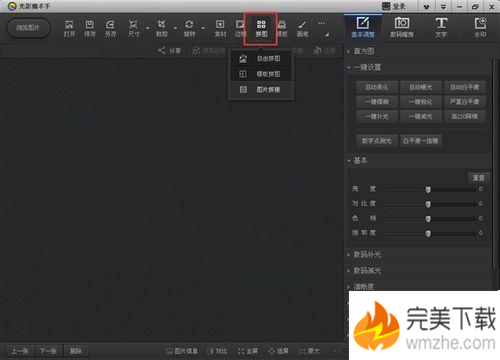Click the 删除 (delete) button
Image resolution: width=500 pixels, height=360 pixels.
click(x=76, y=351)
